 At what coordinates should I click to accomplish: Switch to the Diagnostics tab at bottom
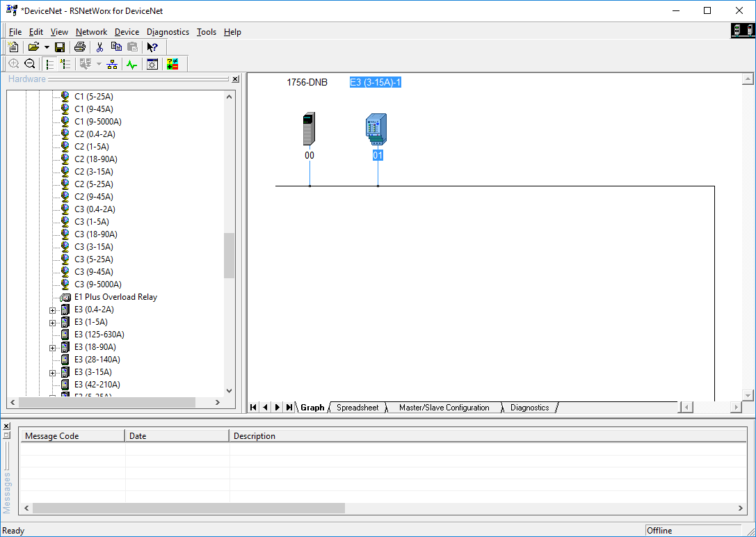(529, 408)
